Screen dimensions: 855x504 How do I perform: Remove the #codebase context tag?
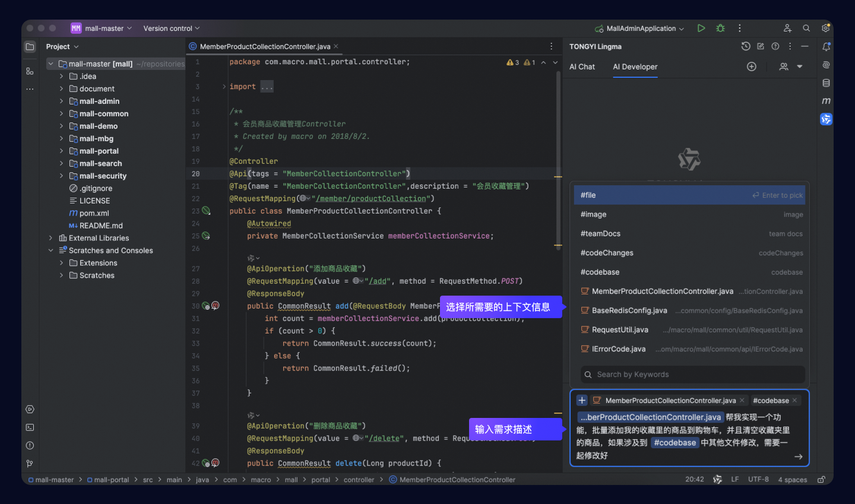[794, 401]
